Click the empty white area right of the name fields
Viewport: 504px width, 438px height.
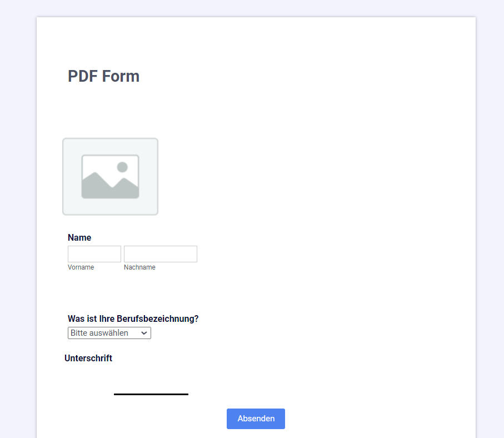pos(321,254)
